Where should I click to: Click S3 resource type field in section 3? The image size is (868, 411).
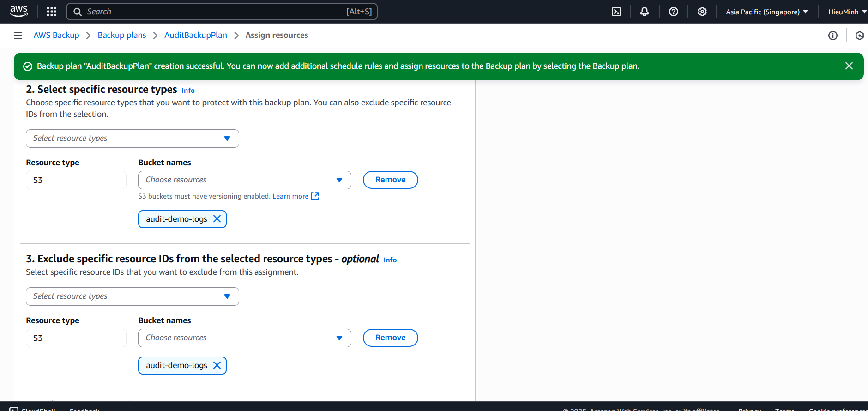pos(76,338)
